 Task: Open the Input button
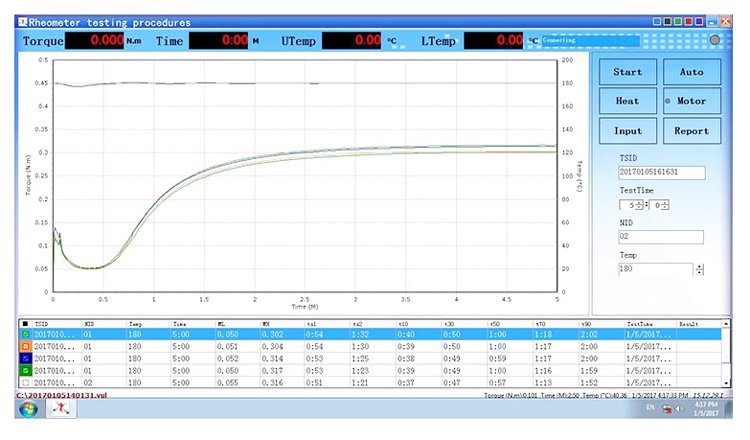[x=628, y=131]
